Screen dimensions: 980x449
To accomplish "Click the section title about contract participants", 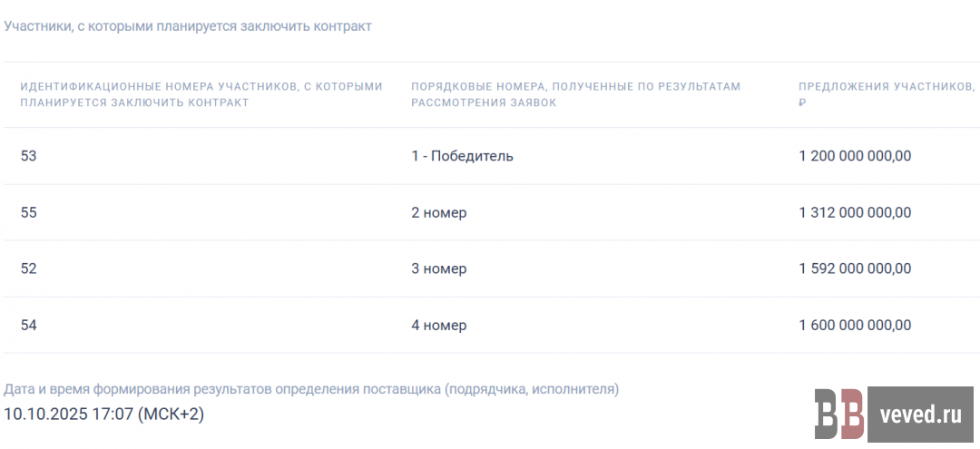I will click(x=188, y=26).
